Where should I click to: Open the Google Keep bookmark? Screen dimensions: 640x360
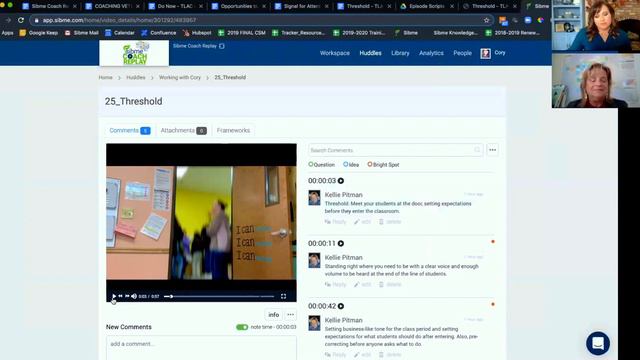(39, 33)
